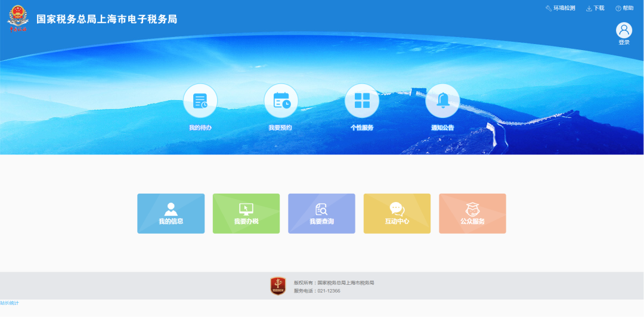
Task: Open the 我要查询 purple tile
Action: [321, 213]
